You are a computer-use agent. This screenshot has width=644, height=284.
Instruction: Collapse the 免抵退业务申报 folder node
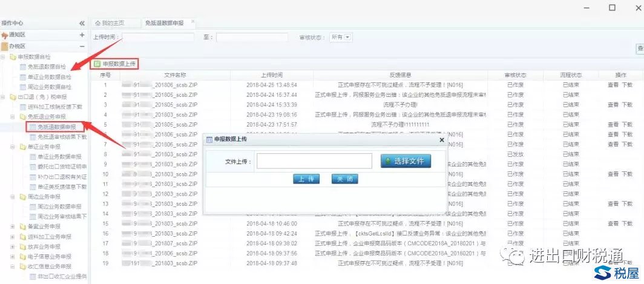(13, 117)
